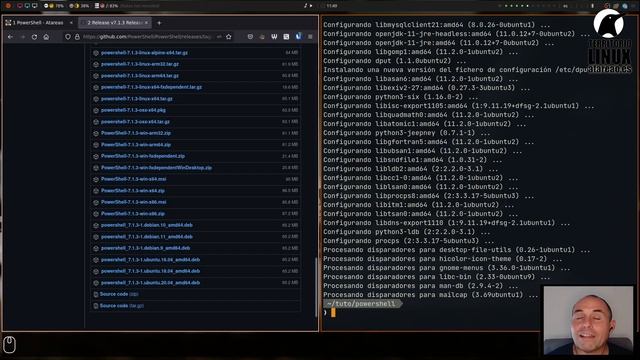640x360 pixels.
Task: Click the music player indicator in top bar
Action: coord(308,6)
